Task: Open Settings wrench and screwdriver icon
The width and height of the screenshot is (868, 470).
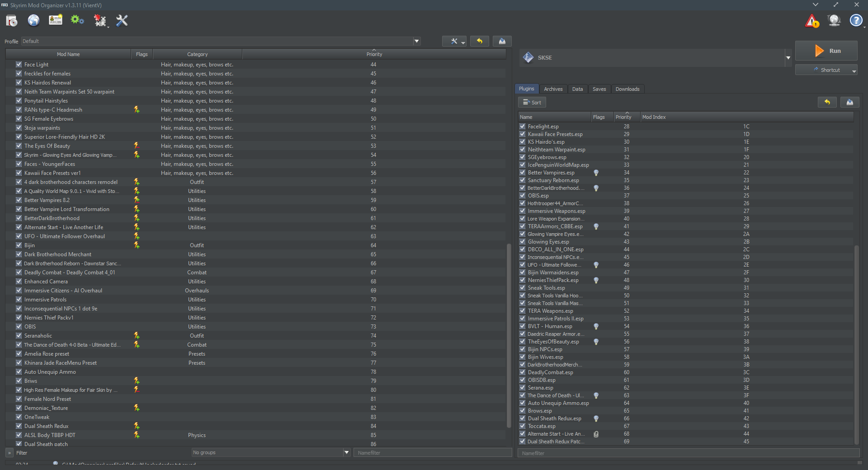Action: pyautogui.click(x=122, y=20)
